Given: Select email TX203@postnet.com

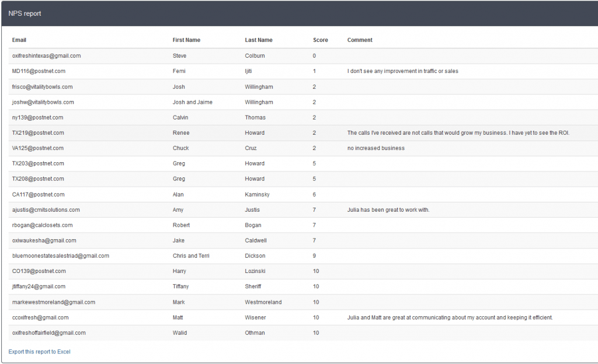Looking at the screenshot, I should pos(38,163).
